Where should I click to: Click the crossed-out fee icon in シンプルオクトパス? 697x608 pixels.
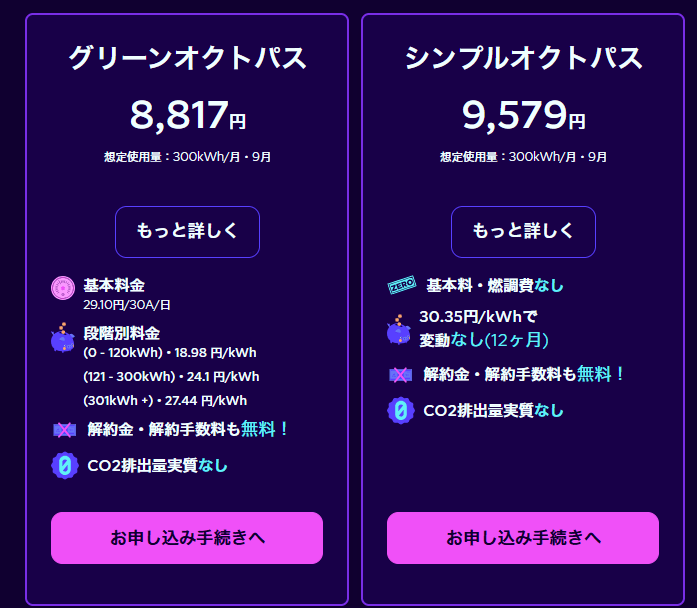click(x=400, y=375)
